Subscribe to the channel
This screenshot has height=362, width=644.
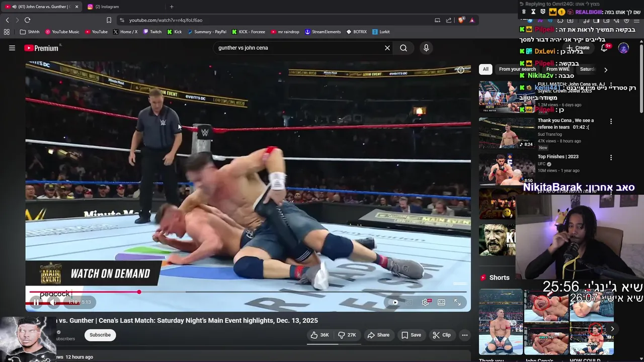pos(100,335)
